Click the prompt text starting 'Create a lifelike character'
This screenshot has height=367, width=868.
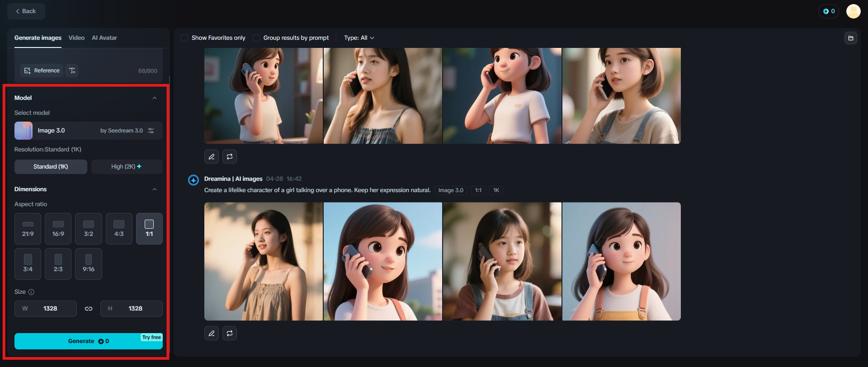pos(317,190)
